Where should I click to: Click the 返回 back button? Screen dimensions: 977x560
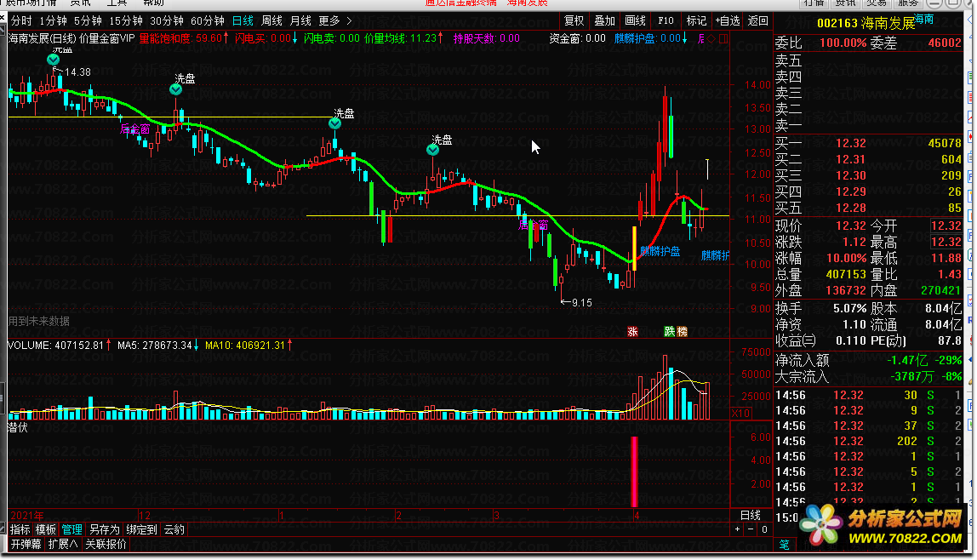(757, 21)
